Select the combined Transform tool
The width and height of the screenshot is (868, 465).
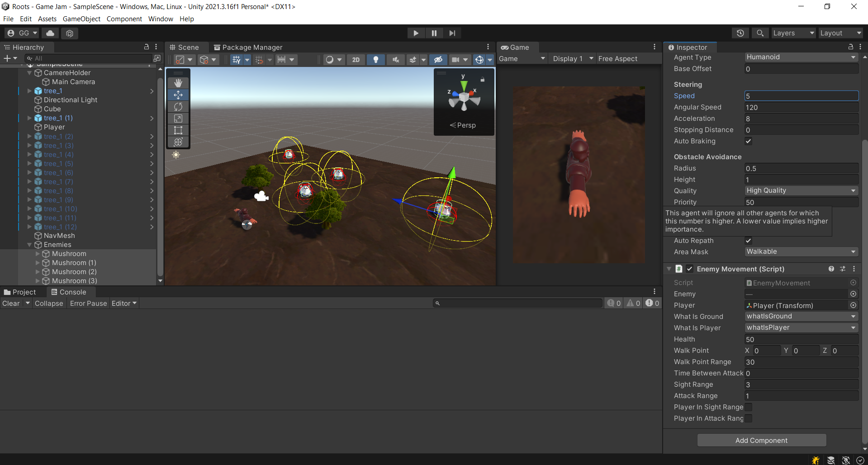[178, 142]
